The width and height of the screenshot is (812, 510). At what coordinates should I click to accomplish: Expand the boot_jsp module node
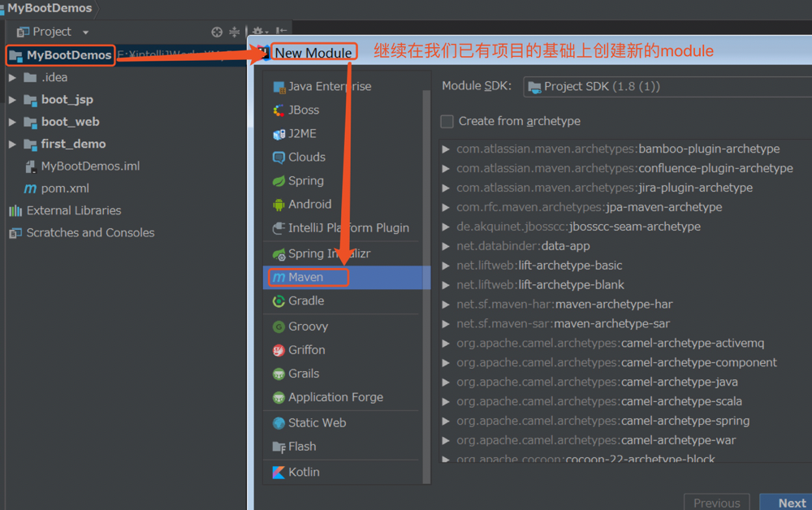click(x=12, y=100)
